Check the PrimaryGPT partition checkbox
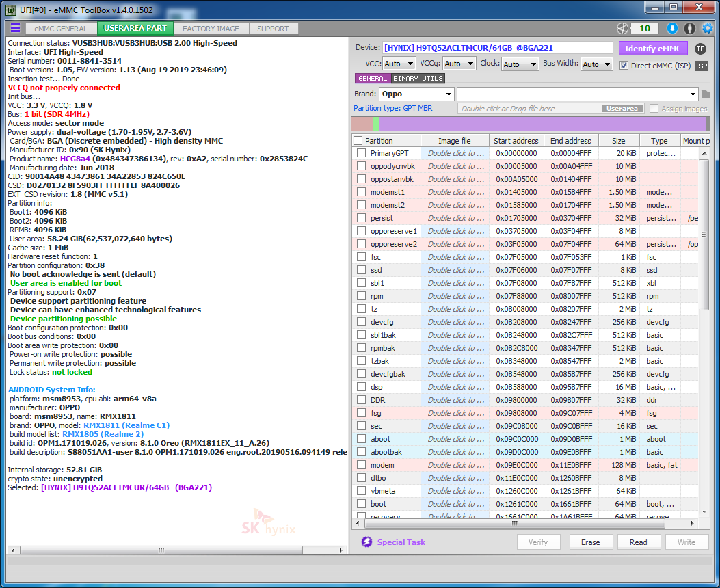 pyautogui.click(x=362, y=153)
